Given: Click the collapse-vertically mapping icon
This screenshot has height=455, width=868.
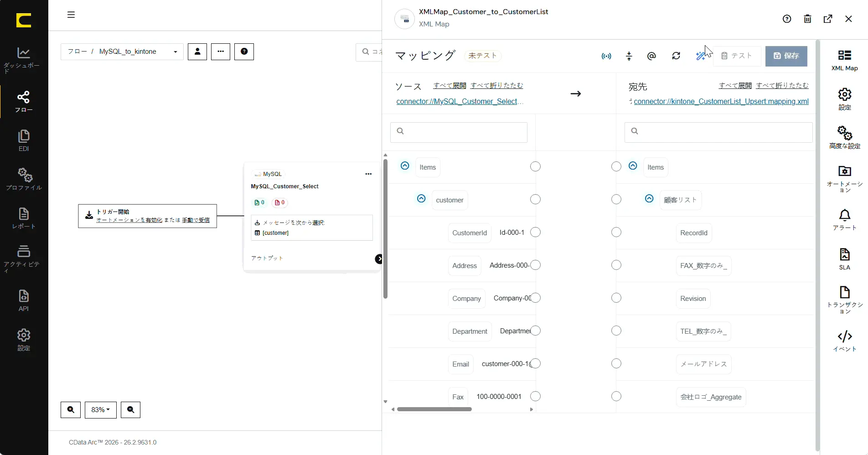Looking at the screenshot, I should point(629,56).
